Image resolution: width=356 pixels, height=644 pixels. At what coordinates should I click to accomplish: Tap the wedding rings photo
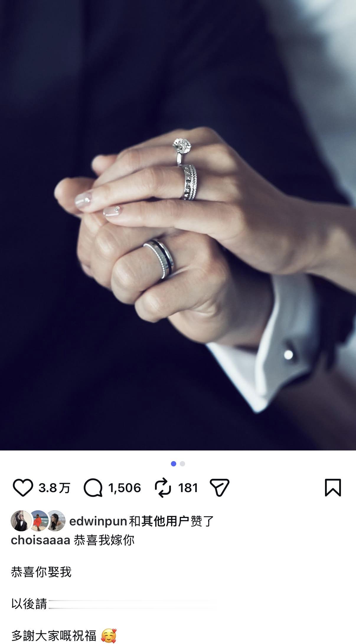[x=178, y=225]
